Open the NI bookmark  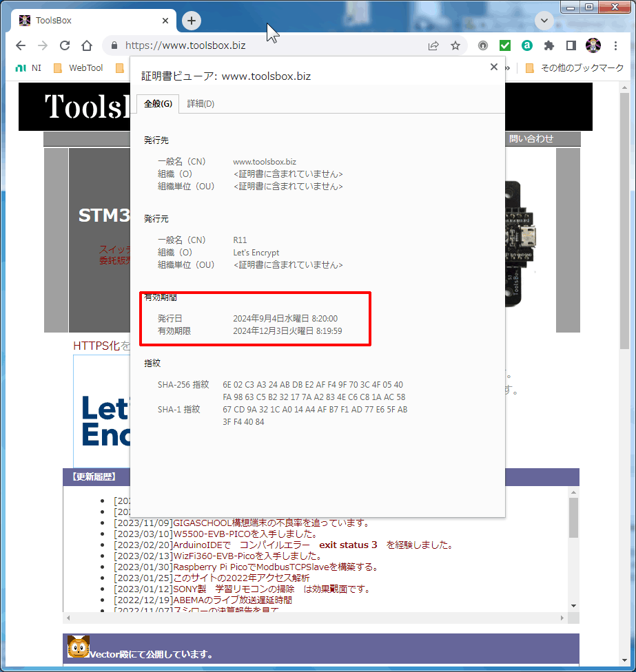point(29,67)
